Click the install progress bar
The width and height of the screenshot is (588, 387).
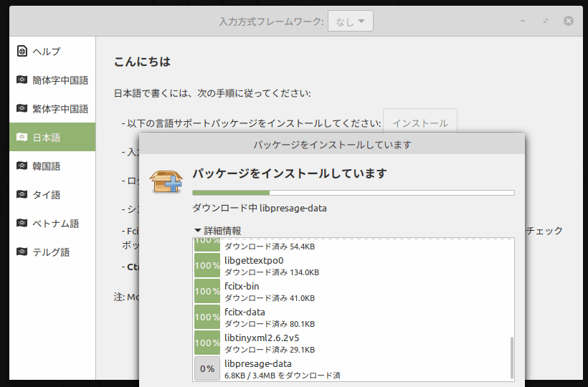point(354,193)
